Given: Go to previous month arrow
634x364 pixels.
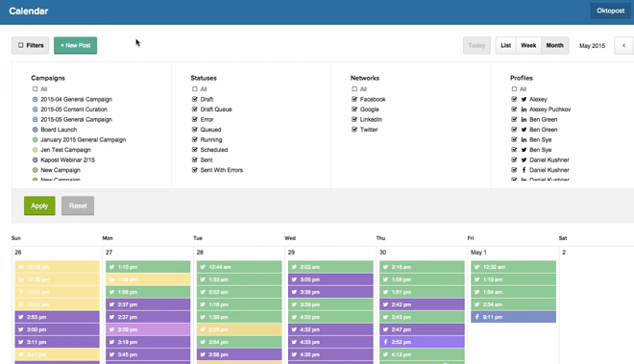Looking at the screenshot, I should (623, 45).
